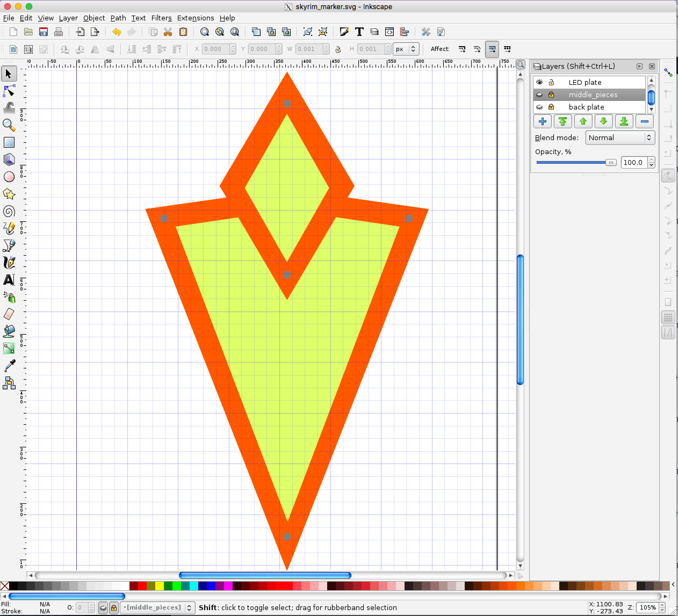Expand the color palette menu arrow

tap(673, 585)
